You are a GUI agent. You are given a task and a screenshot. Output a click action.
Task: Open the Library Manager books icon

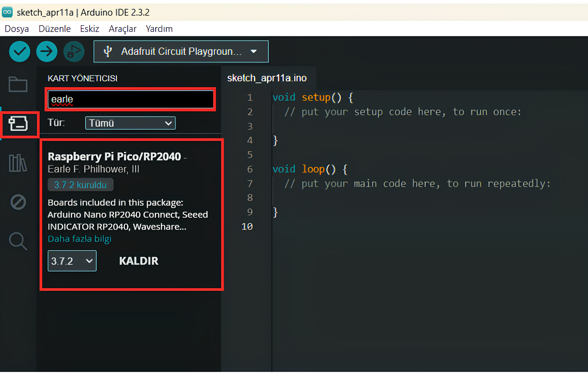pos(18,163)
